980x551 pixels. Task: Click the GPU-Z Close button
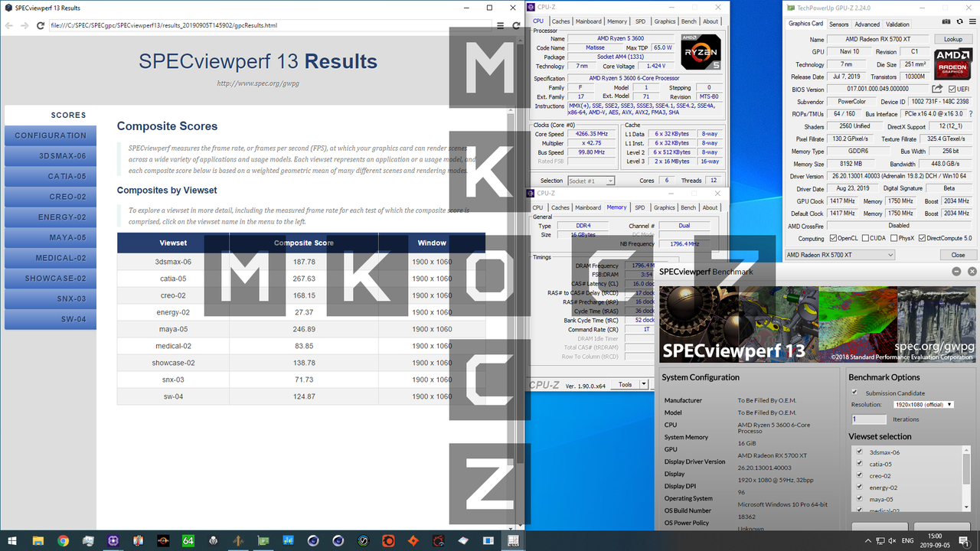point(959,255)
